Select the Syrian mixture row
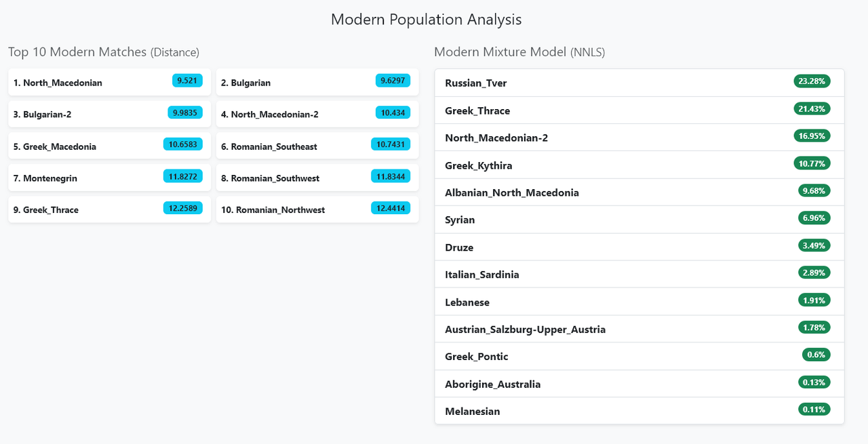The width and height of the screenshot is (868, 444). [x=639, y=220]
